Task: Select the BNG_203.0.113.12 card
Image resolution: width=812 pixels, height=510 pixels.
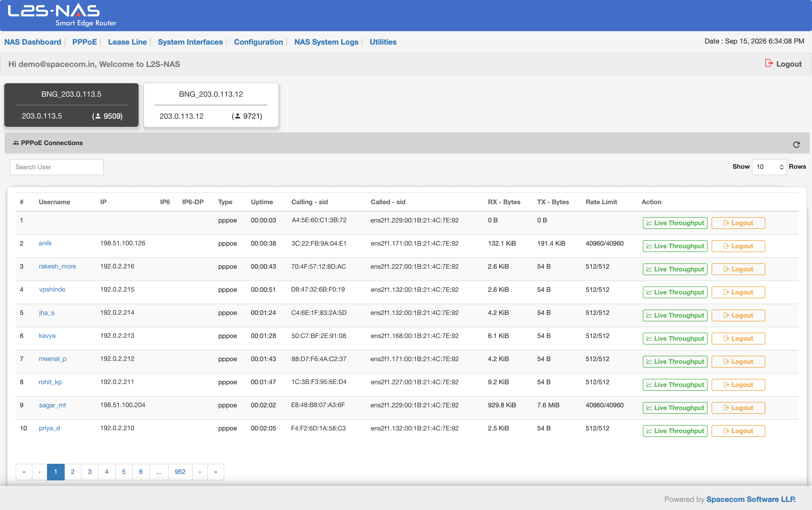Action: click(211, 105)
